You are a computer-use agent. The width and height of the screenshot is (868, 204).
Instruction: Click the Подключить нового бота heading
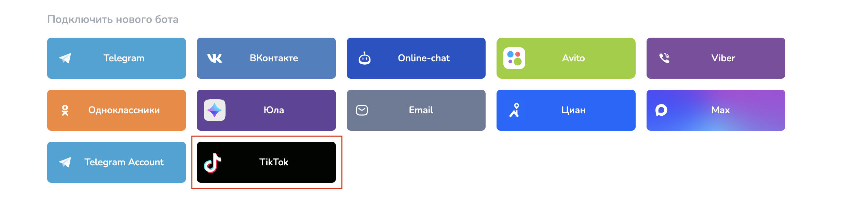[113, 20]
